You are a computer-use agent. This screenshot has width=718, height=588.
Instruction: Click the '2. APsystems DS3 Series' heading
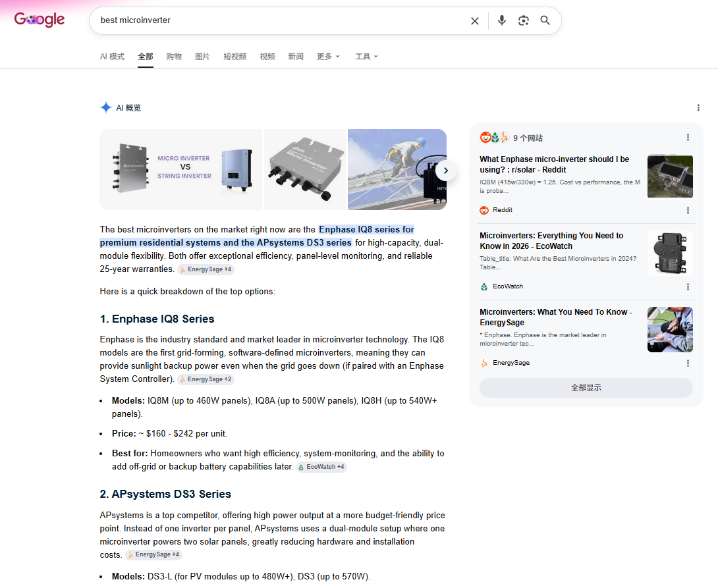(x=165, y=494)
